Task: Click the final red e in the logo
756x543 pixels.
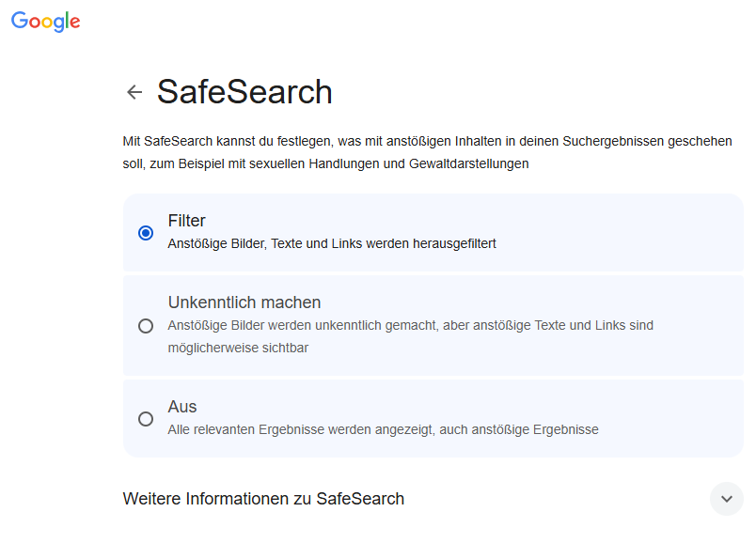Action: pos(74,23)
